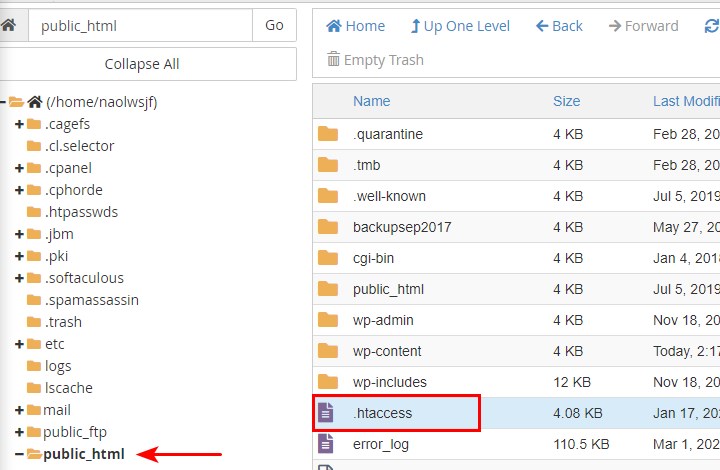Image resolution: width=720 pixels, height=470 pixels.
Task: Expand the etc folder
Action: pos(19,344)
